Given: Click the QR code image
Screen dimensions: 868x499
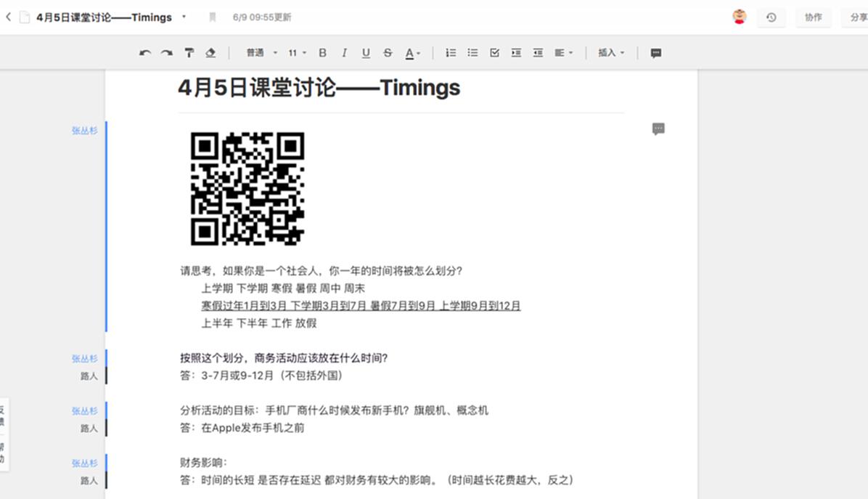Looking at the screenshot, I should point(247,188).
